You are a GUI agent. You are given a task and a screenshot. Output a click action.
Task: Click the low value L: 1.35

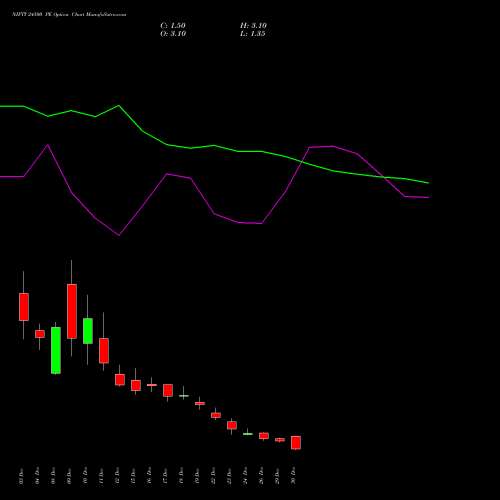point(253,34)
